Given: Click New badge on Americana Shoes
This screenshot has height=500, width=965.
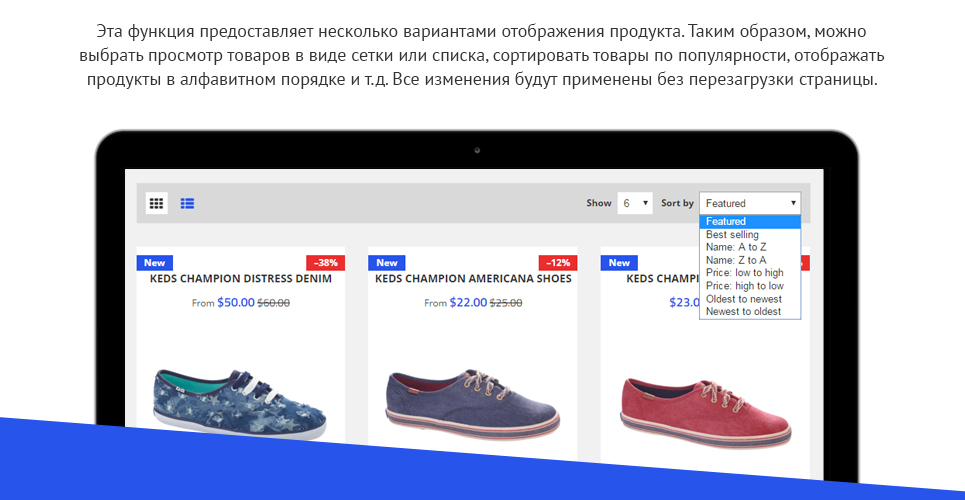Looking at the screenshot, I should click(387, 263).
